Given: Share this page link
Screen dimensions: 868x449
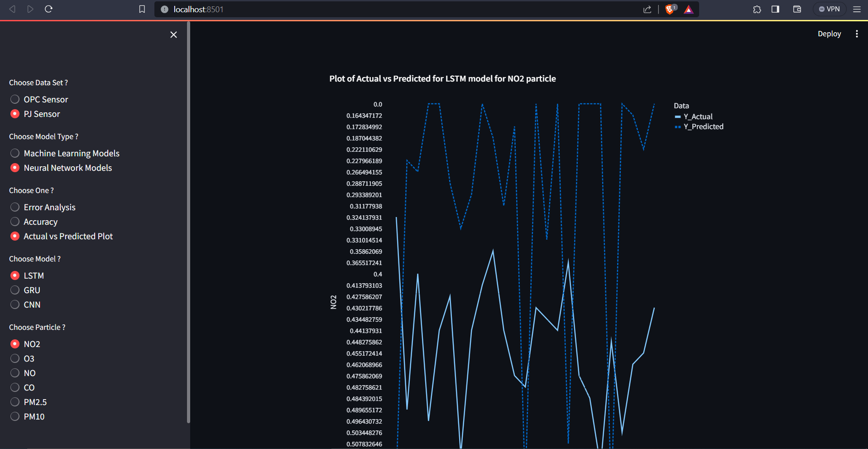Looking at the screenshot, I should (647, 10).
